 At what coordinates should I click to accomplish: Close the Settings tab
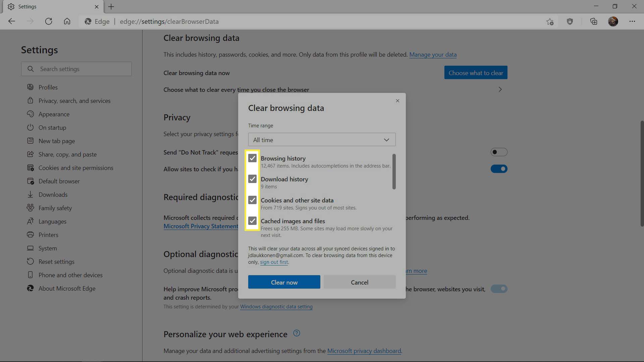(x=97, y=7)
